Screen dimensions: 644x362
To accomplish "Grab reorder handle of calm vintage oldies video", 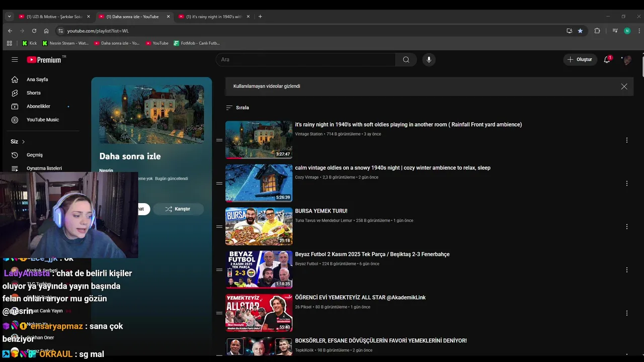I will tap(219, 184).
